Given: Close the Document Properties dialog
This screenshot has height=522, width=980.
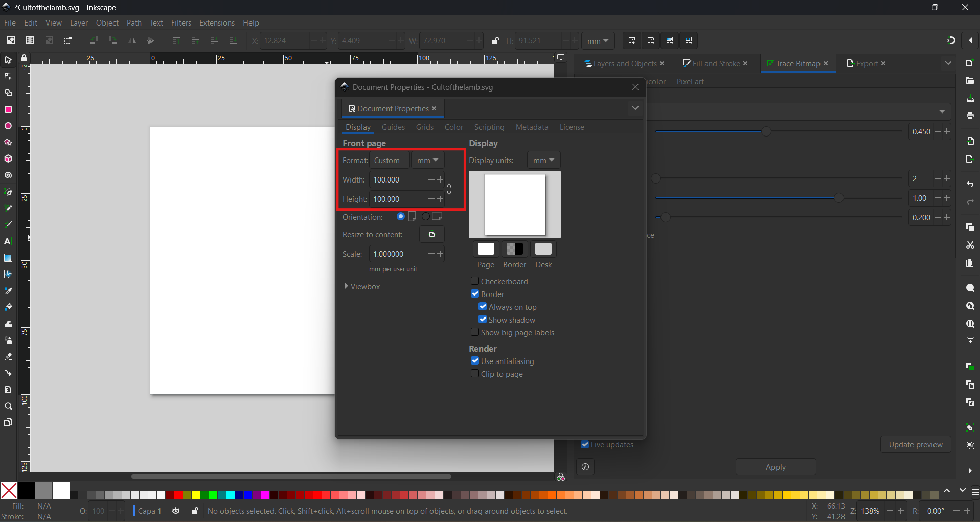Looking at the screenshot, I should [635, 87].
